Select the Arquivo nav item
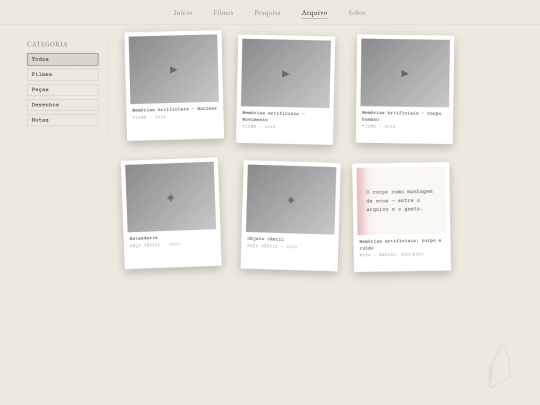 point(314,13)
